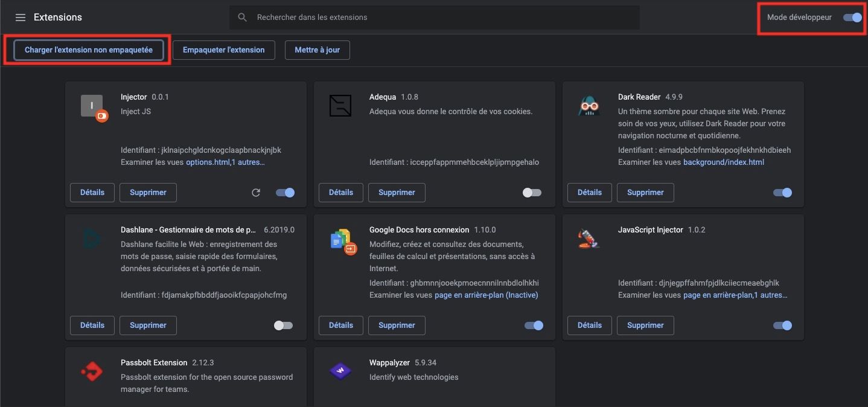The height and width of the screenshot is (407, 868).
Task: Click the Passbolt Extension title text
Action: point(154,363)
